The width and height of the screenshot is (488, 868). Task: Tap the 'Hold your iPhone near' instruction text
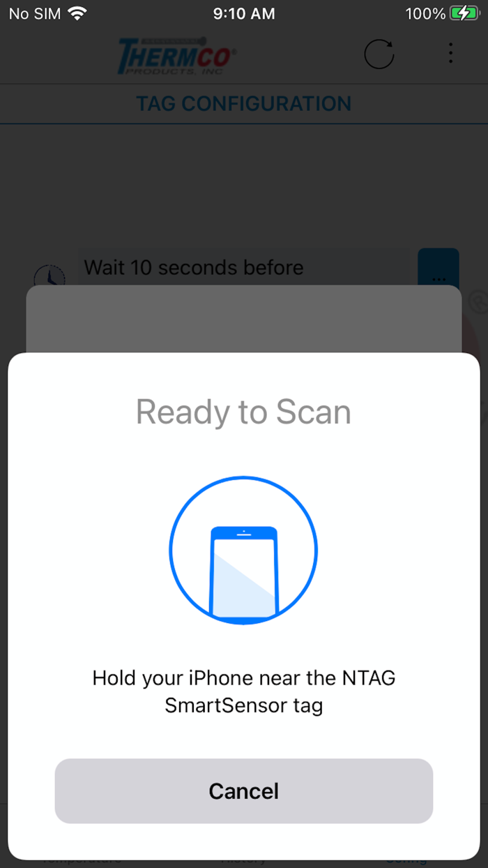coord(244,691)
